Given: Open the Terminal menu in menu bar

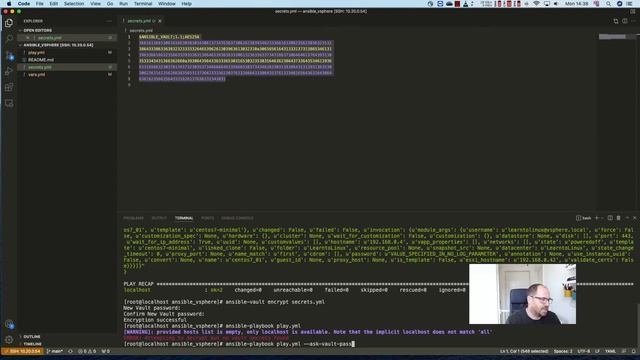Looking at the screenshot, I should coord(143,4).
